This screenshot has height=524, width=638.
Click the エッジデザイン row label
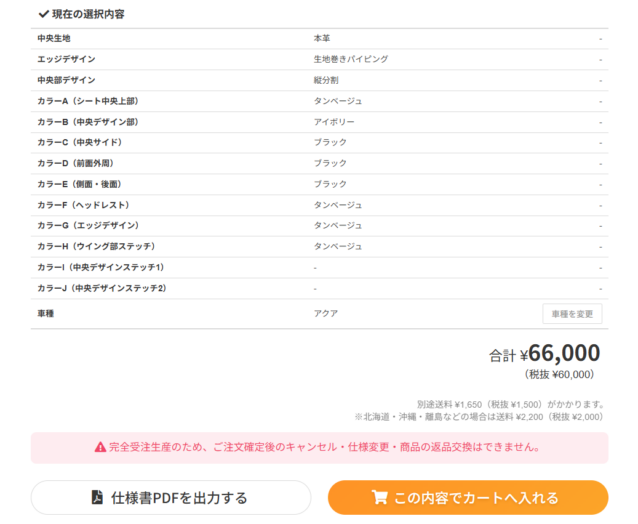(x=66, y=59)
